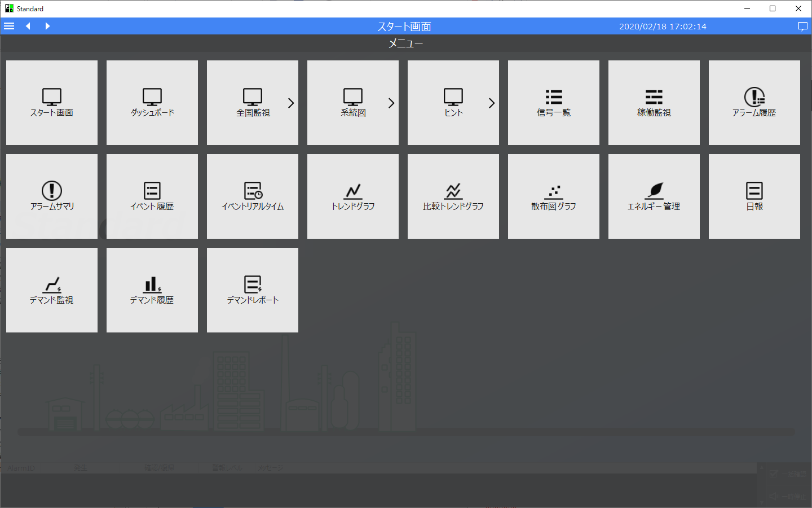Open the アラームサマリ tile

pyautogui.click(x=52, y=196)
